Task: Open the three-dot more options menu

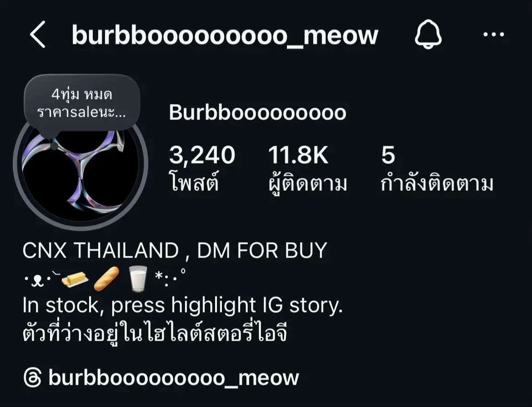Action: [494, 34]
